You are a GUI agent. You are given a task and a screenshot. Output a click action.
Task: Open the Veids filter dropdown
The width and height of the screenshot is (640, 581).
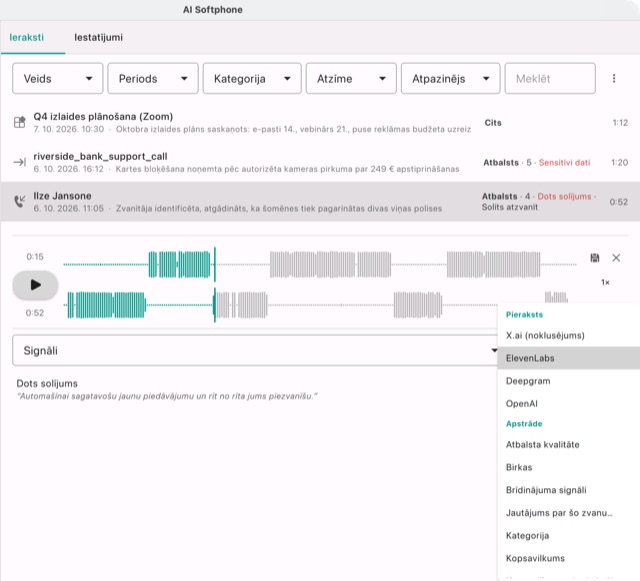(x=58, y=78)
